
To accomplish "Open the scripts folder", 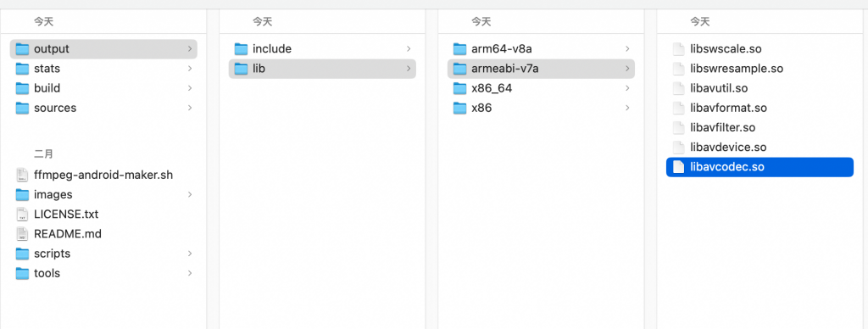I will point(103,254).
